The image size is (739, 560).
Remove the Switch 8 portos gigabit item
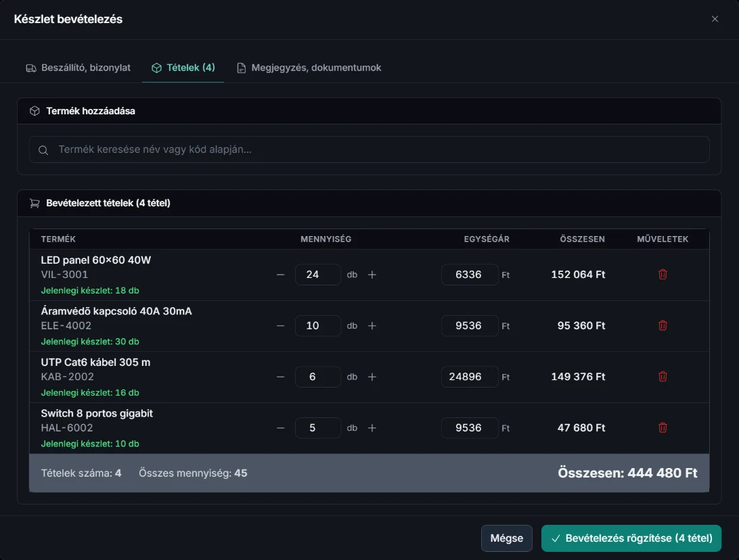(662, 427)
